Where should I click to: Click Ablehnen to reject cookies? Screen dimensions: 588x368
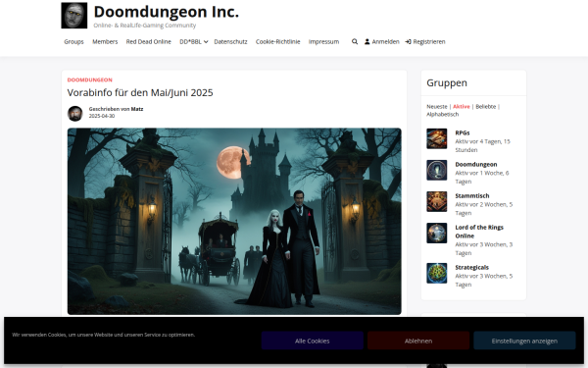[418, 341]
